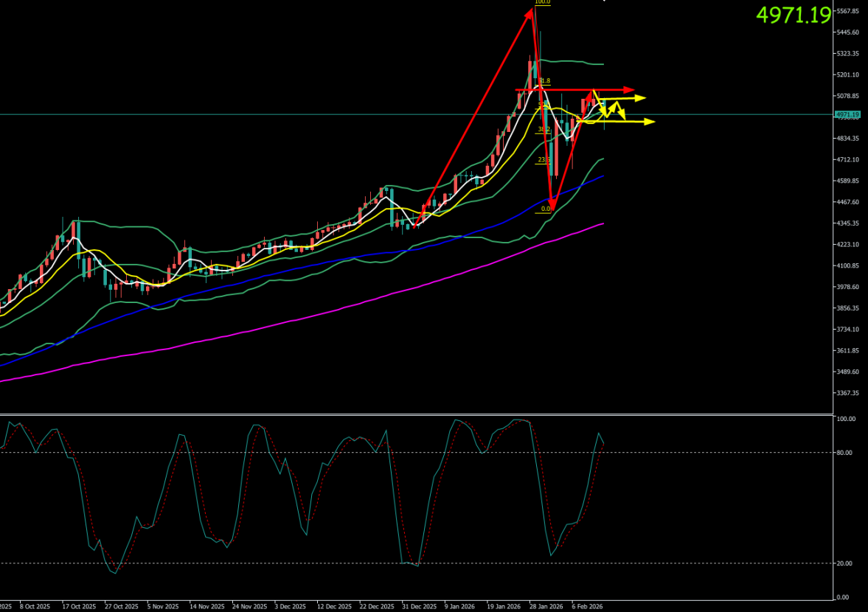The height and width of the screenshot is (612, 868).
Task: Click the 28 Jan 2026 date label
Action: pyautogui.click(x=546, y=607)
